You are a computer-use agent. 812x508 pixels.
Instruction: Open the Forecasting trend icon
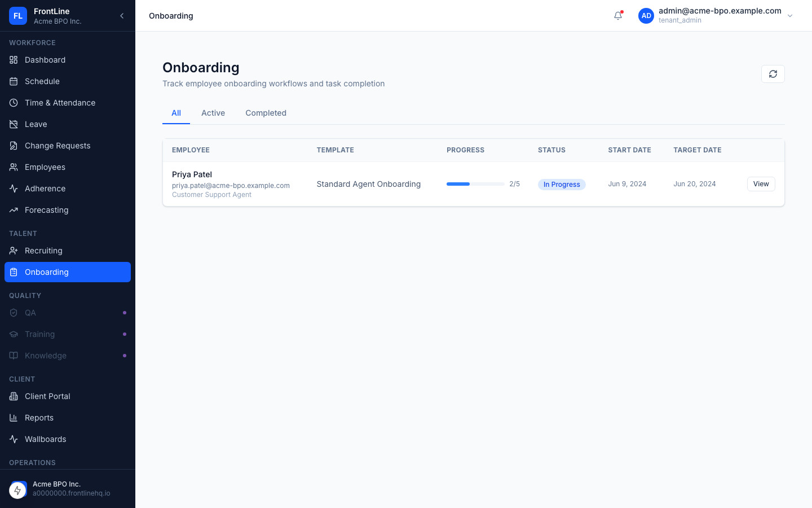[x=14, y=210]
